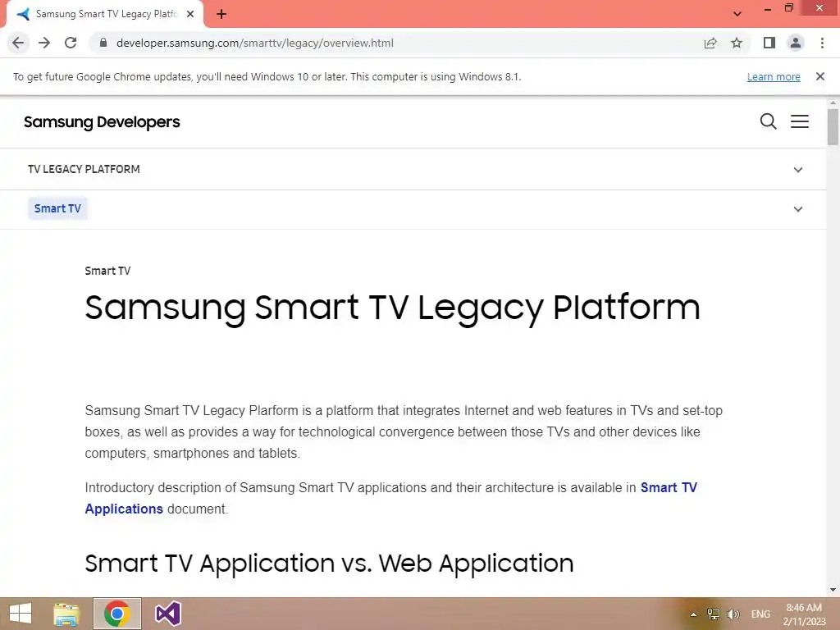This screenshot has width=840, height=630.
Task: Open a new browser tab
Action: [221, 15]
